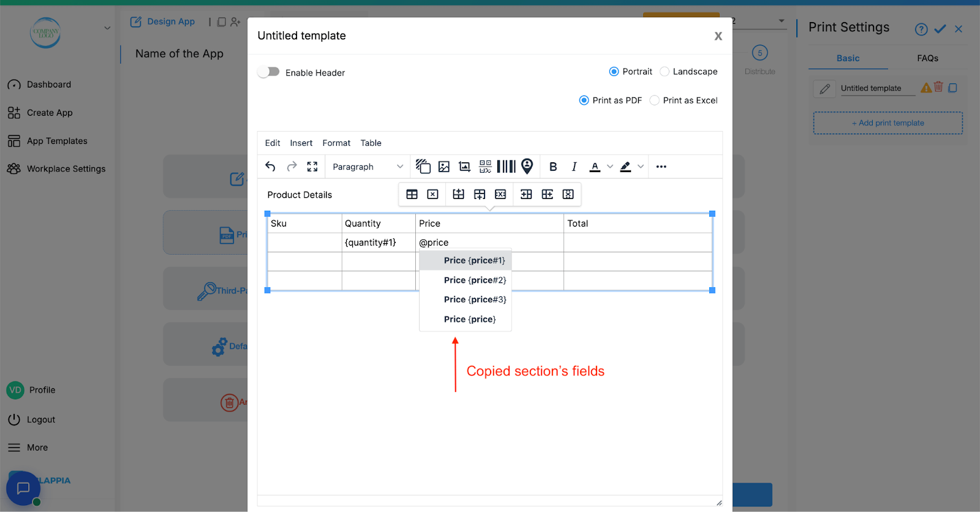This screenshot has width=980, height=512.
Task: Delete the table
Action: (433, 194)
